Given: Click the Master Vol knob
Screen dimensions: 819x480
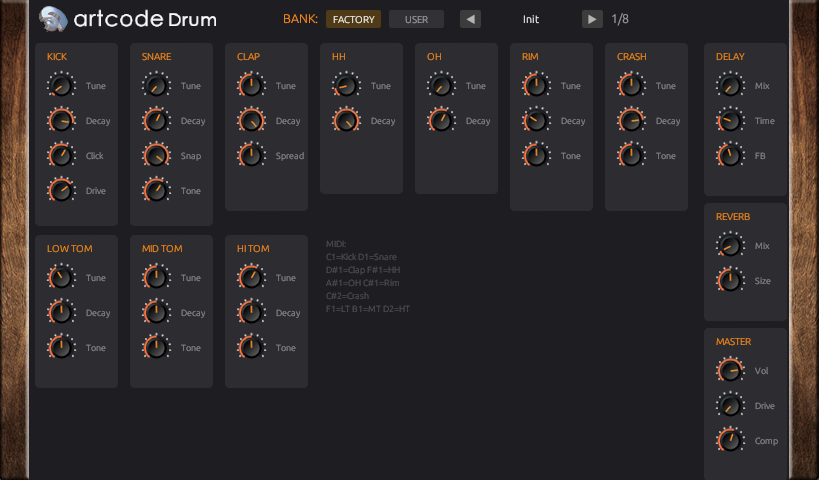Looking at the screenshot, I should pyautogui.click(x=730, y=371).
